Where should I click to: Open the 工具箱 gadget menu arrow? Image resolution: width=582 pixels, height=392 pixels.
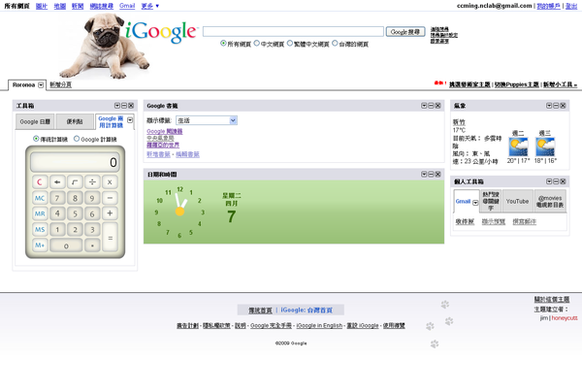click(x=117, y=106)
